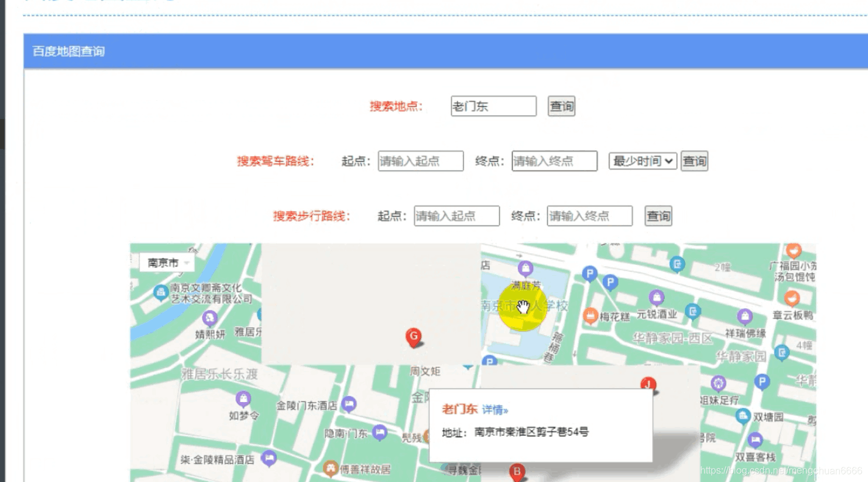Select the orange 章云板鸭 restaurant icon

pyautogui.click(x=792, y=298)
